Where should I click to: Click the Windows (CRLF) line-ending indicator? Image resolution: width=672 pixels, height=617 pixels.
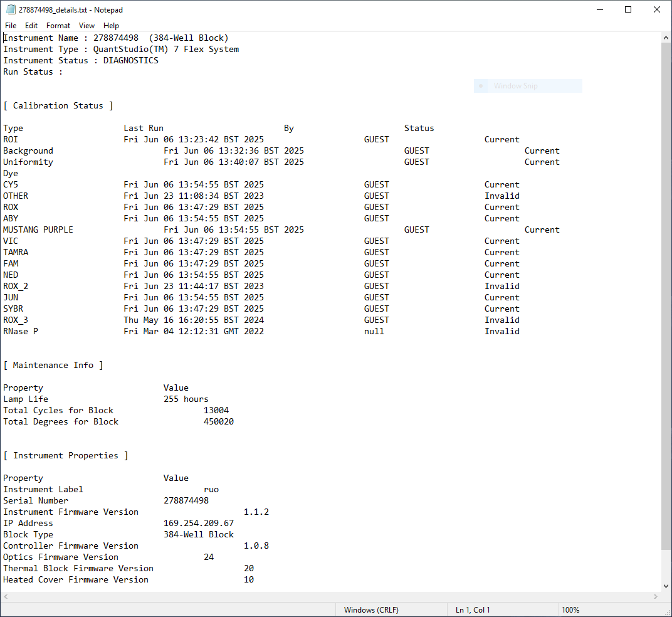(366, 609)
